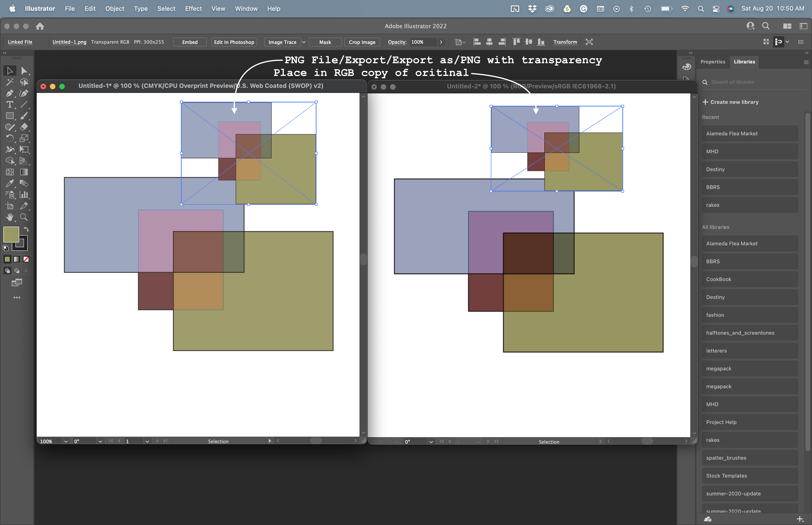
Task: Swap the fill and stroke colors
Action: [x=27, y=229]
